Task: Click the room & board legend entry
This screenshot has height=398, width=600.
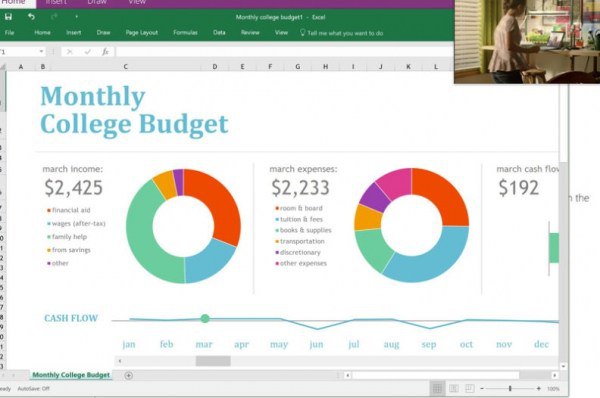Action: pos(299,208)
